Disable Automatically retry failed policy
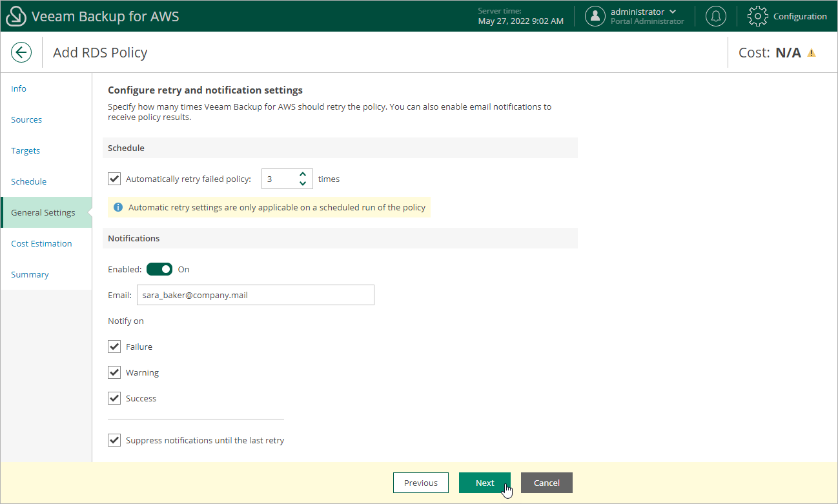Screen dimensions: 838x504 point(114,179)
